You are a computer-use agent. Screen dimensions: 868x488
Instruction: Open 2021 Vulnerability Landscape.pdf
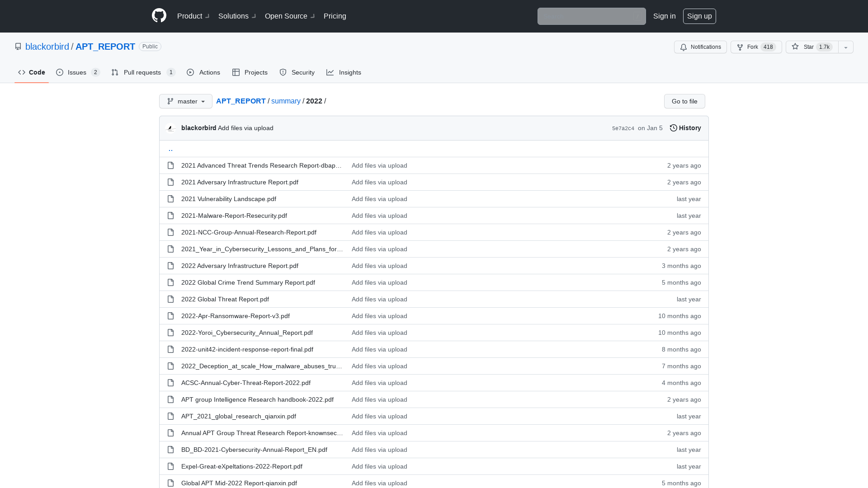(229, 199)
